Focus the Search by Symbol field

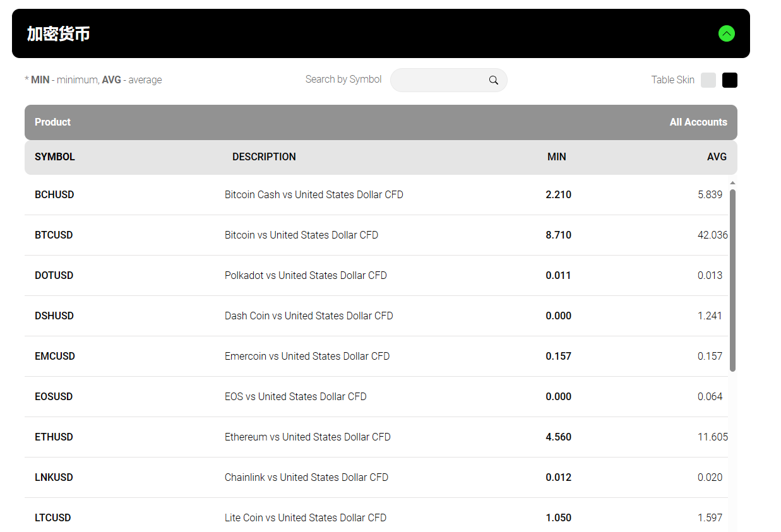448,80
